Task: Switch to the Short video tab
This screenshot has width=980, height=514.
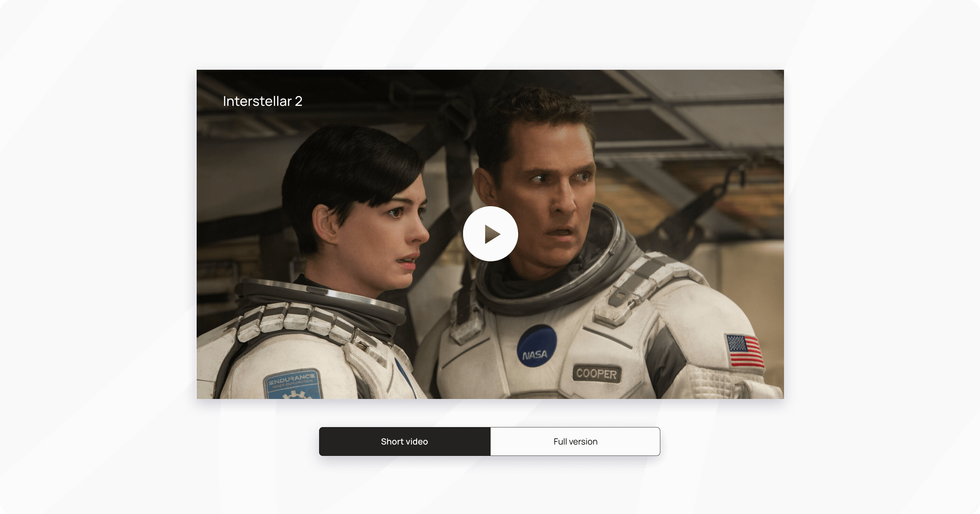Action: coord(404,441)
